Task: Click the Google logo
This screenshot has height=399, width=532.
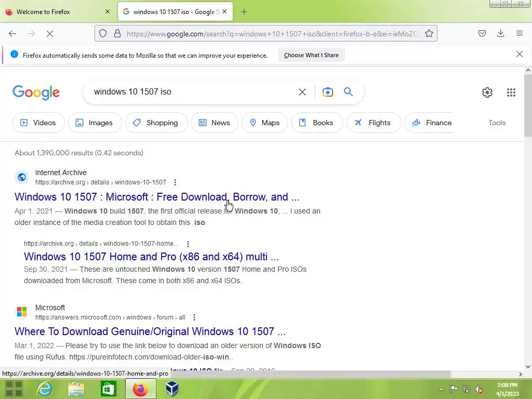Action: coord(36,92)
